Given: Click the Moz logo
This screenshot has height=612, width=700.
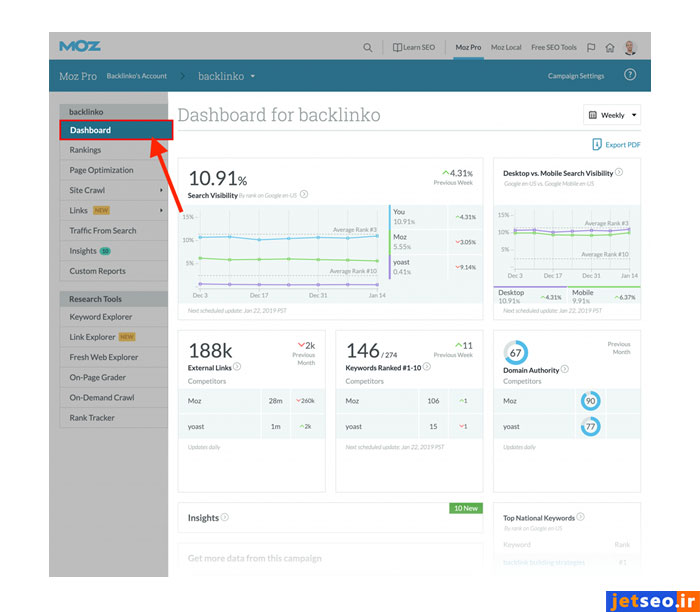Looking at the screenshot, I should tap(80, 46).
